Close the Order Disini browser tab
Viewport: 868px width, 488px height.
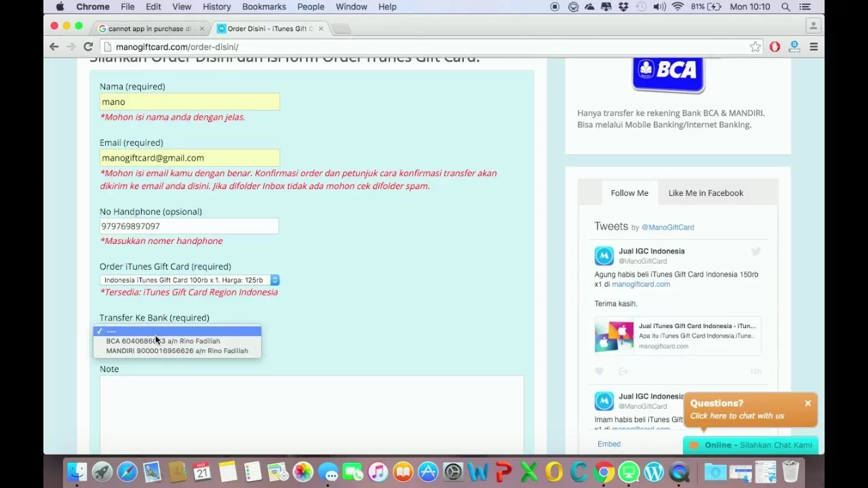[x=321, y=28]
